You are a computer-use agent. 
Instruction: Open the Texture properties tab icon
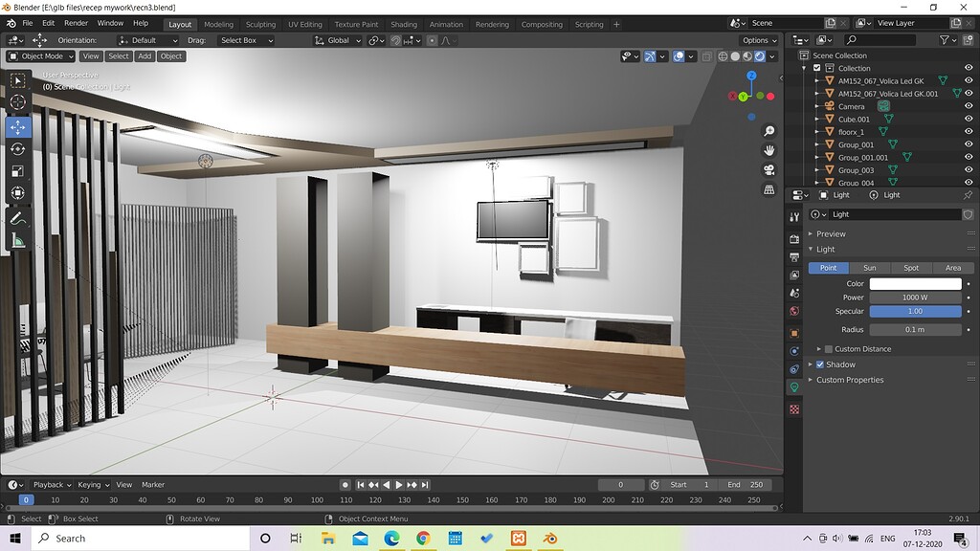click(x=794, y=409)
